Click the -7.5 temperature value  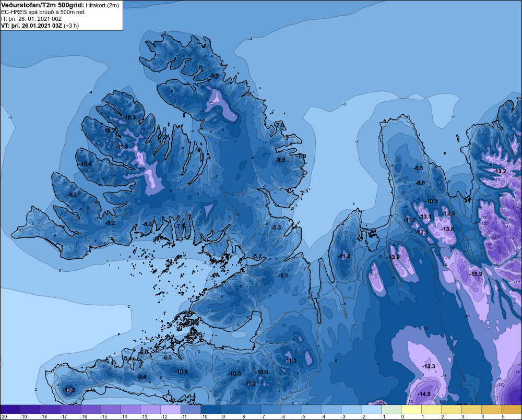pyautogui.click(x=180, y=226)
